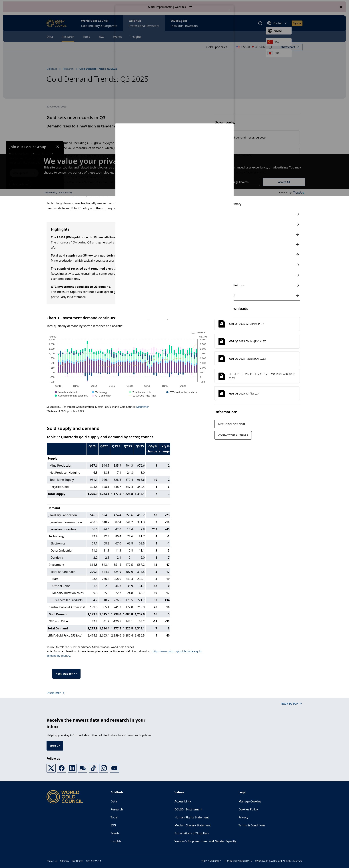349x868 pixels.
Task: Click lock icon for All Charts PPTX
Action: (x=222, y=324)
